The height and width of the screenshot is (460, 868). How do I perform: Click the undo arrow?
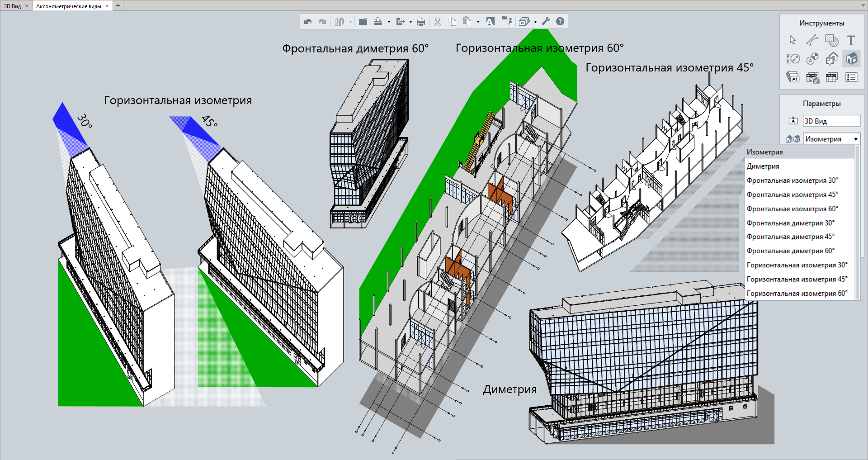[x=308, y=21]
